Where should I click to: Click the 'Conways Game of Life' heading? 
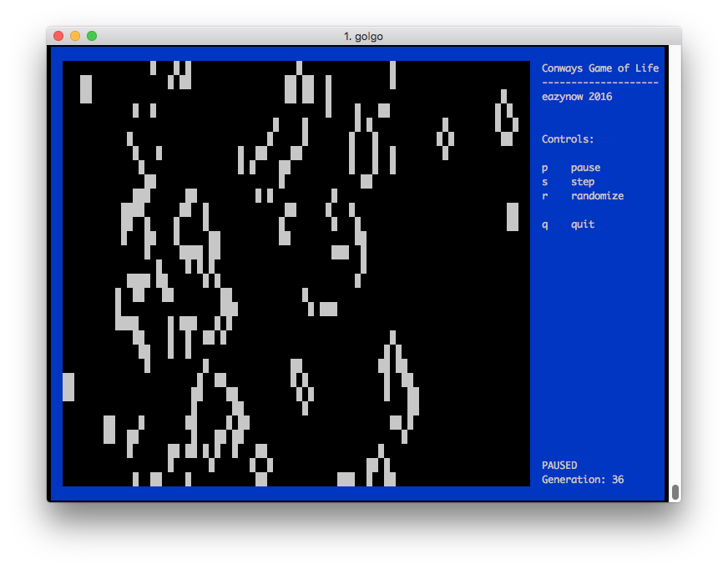(x=600, y=68)
